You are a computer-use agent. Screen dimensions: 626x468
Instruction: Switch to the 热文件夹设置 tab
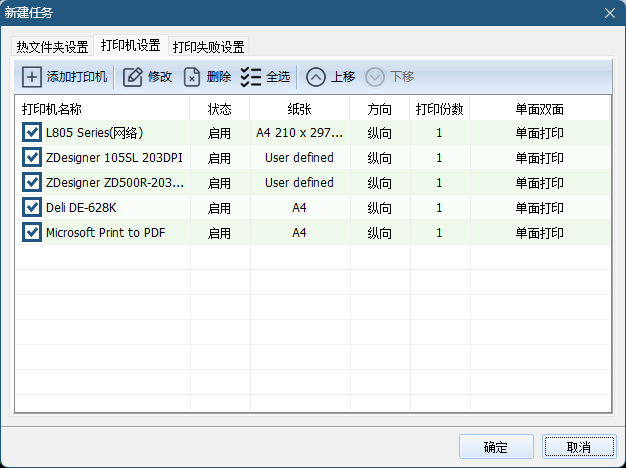tap(52, 47)
